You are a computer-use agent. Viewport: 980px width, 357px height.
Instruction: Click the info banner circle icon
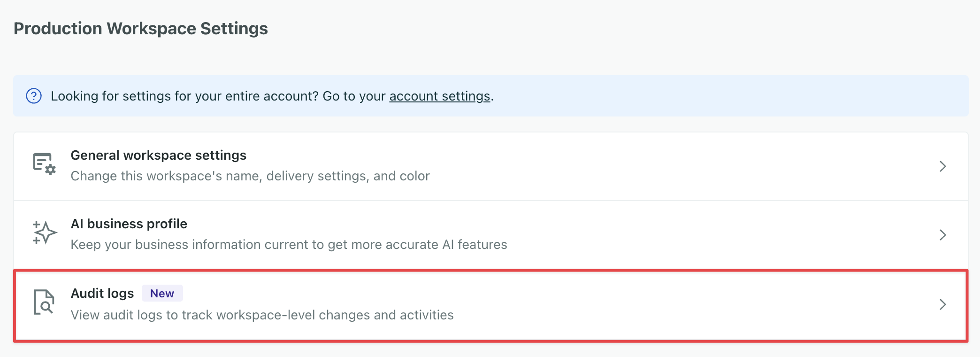[33, 96]
